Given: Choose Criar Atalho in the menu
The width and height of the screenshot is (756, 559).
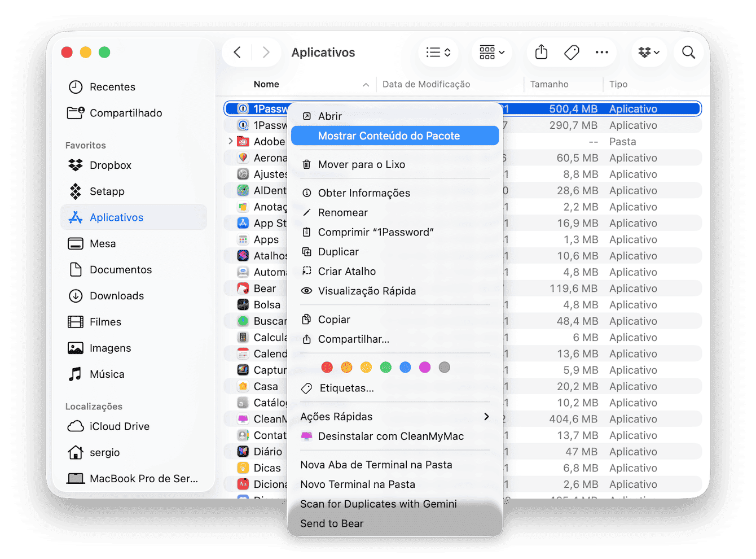Looking at the screenshot, I should click(x=395, y=272).
